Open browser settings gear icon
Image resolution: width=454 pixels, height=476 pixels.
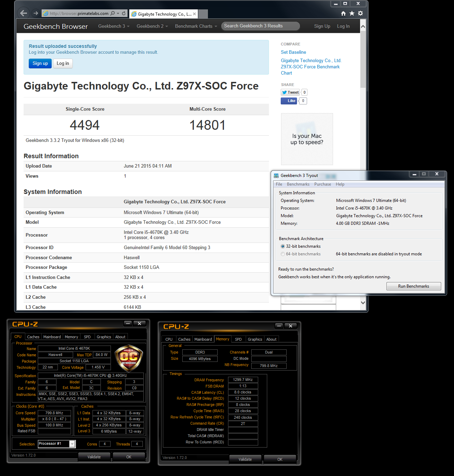coord(360,13)
